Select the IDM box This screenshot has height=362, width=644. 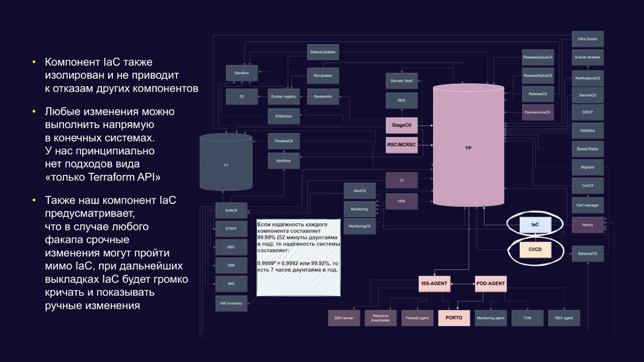231,266
